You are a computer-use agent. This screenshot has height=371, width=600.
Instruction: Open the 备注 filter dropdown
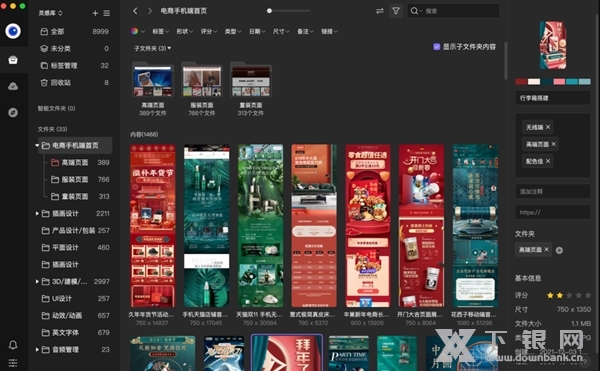pos(305,31)
